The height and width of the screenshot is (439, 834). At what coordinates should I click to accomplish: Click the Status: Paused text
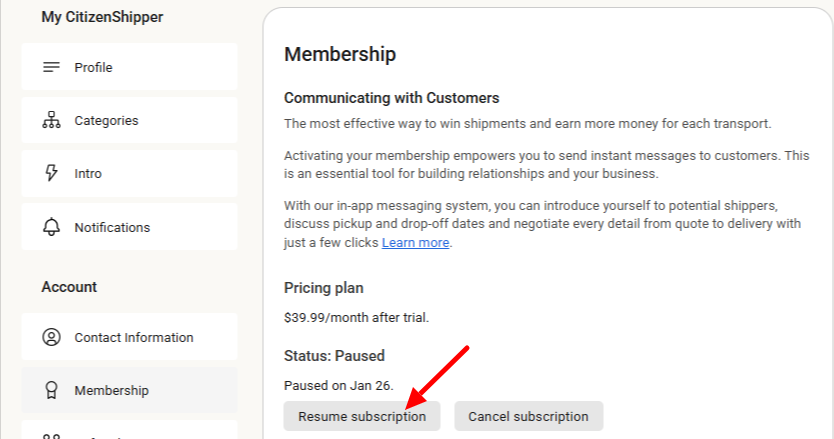334,355
